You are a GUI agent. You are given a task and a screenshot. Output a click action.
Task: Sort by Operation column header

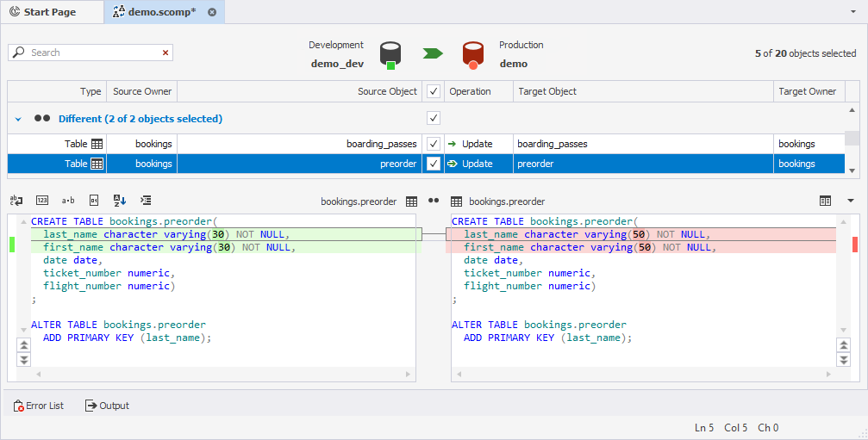(x=479, y=91)
